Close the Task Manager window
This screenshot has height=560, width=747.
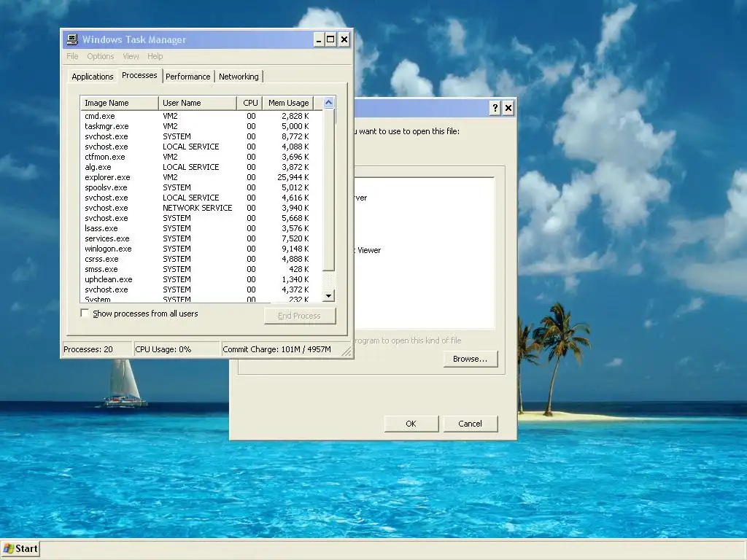point(344,39)
